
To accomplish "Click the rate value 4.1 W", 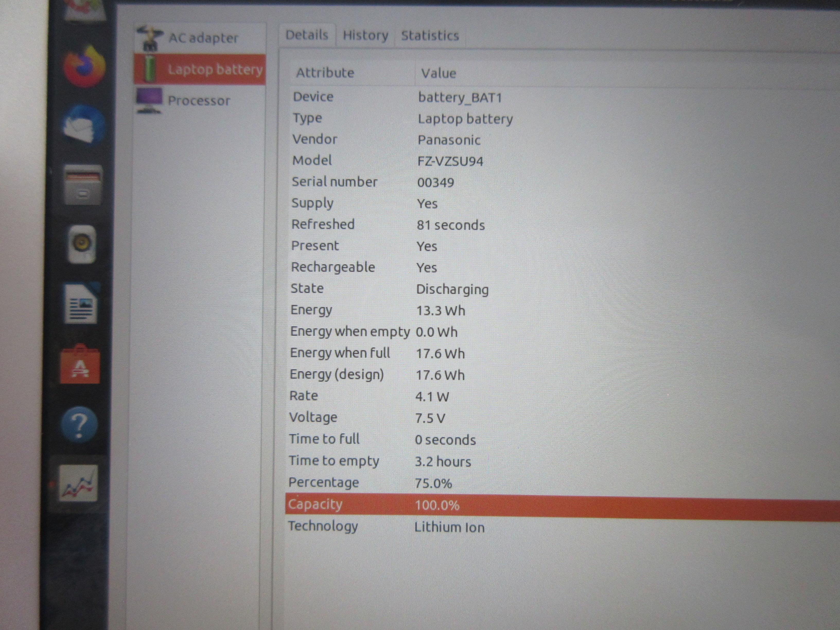I will (x=432, y=397).
